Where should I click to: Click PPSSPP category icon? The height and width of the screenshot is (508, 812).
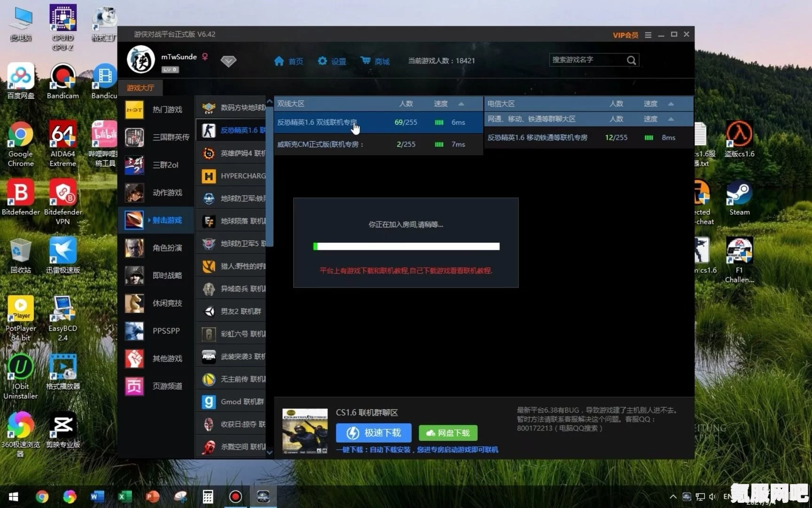[x=134, y=331]
